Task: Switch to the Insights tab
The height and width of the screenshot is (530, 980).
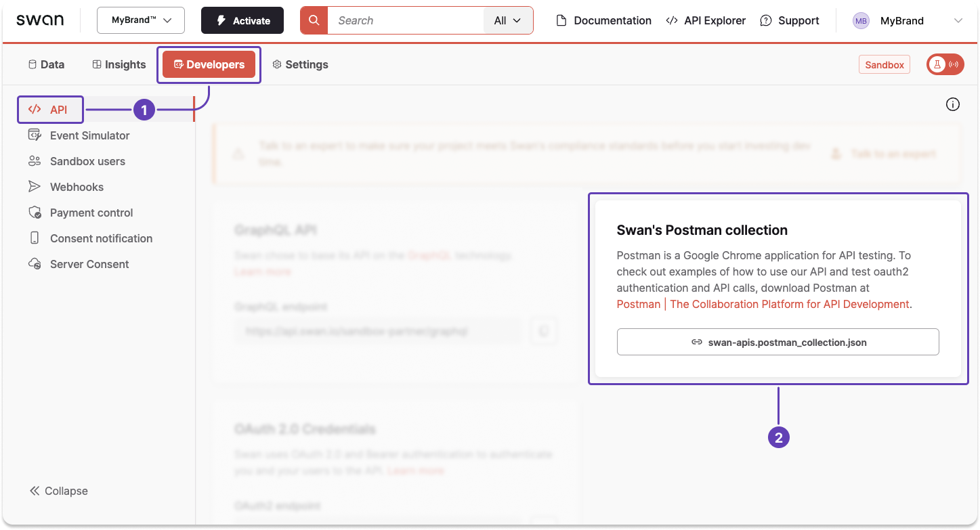Action: tap(119, 64)
